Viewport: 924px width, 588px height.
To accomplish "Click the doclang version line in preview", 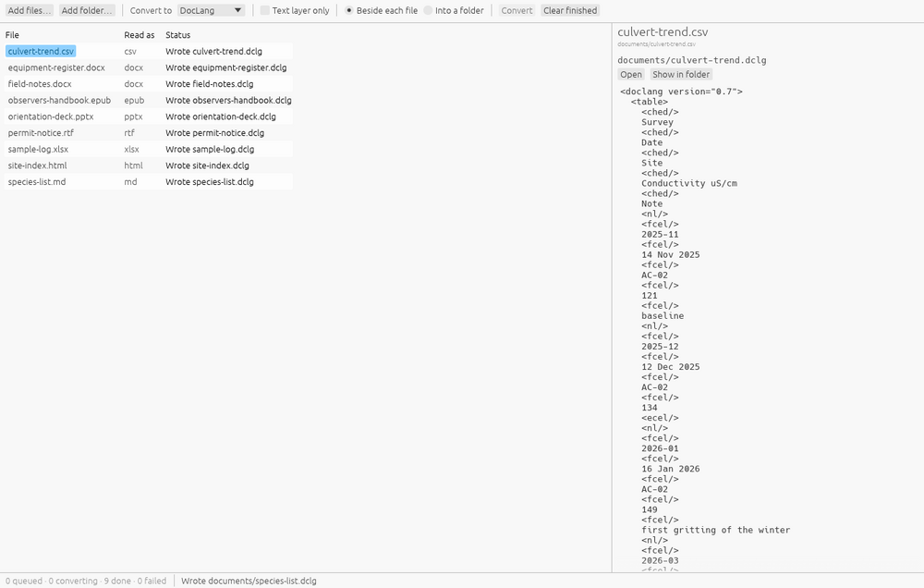I will click(x=681, y=92).
